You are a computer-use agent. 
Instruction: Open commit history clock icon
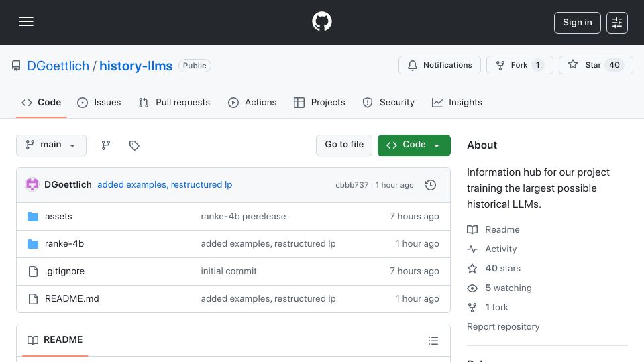pos(431,185)
